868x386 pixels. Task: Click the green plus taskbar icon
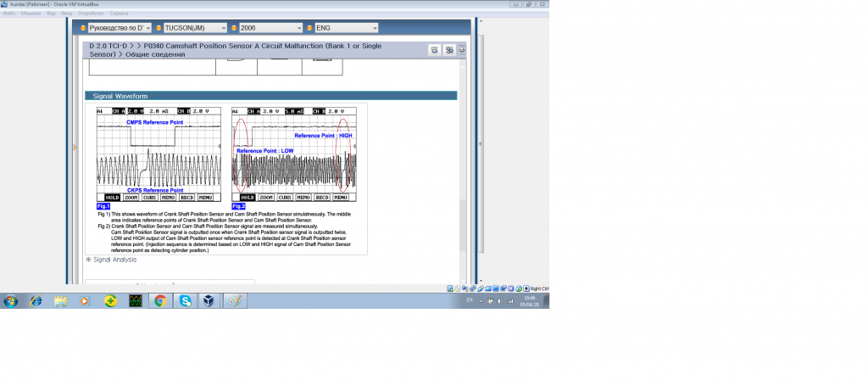[x=111, y=300]
